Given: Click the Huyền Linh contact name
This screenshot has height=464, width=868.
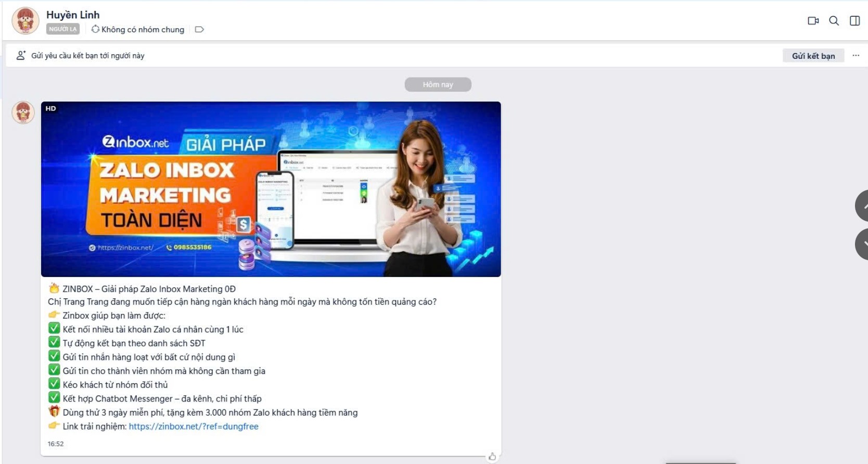Looking at the screenshot, I should tap(73, 15).
